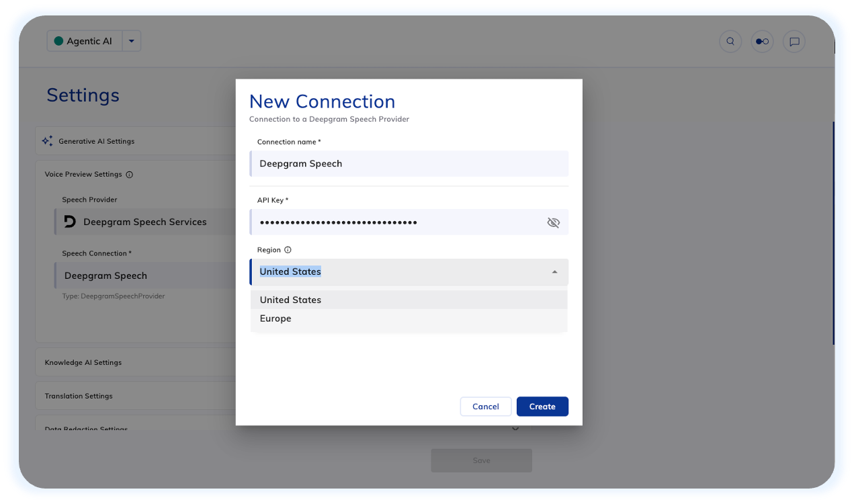The image size is (854, 504).
Task: Select Europe region option
Action: 409,319
